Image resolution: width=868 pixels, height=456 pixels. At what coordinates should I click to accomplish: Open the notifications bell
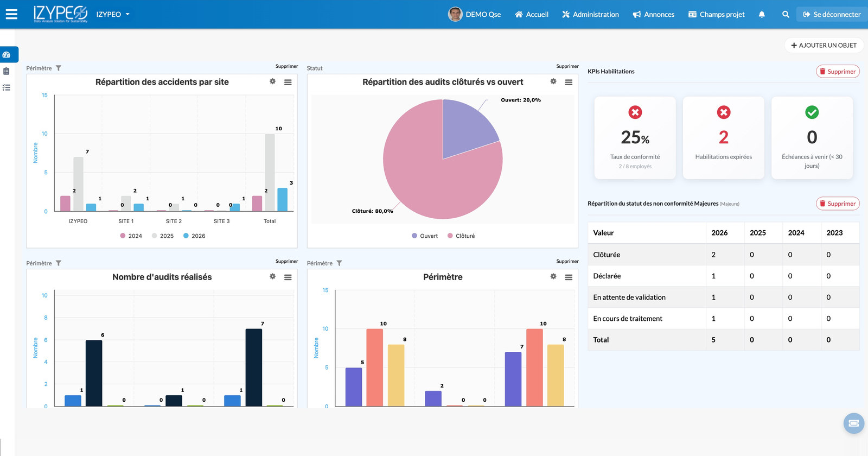(x=762, y=14)
